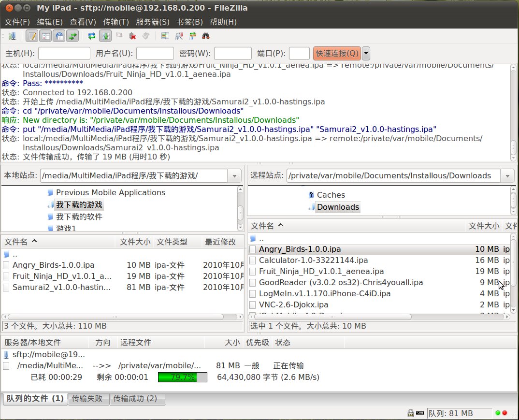
Task: Open the file search with binoculars icon
Action: 205,36
